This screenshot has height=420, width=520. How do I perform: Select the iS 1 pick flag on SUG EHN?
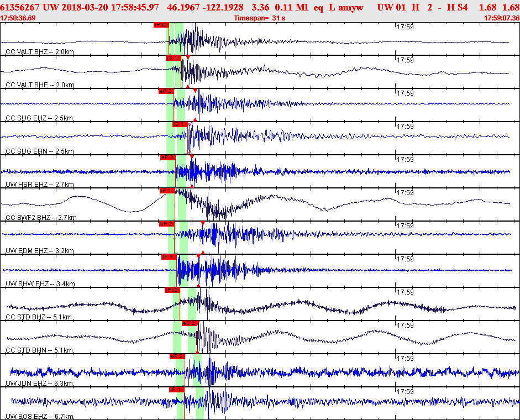click(x=180, y=124)
